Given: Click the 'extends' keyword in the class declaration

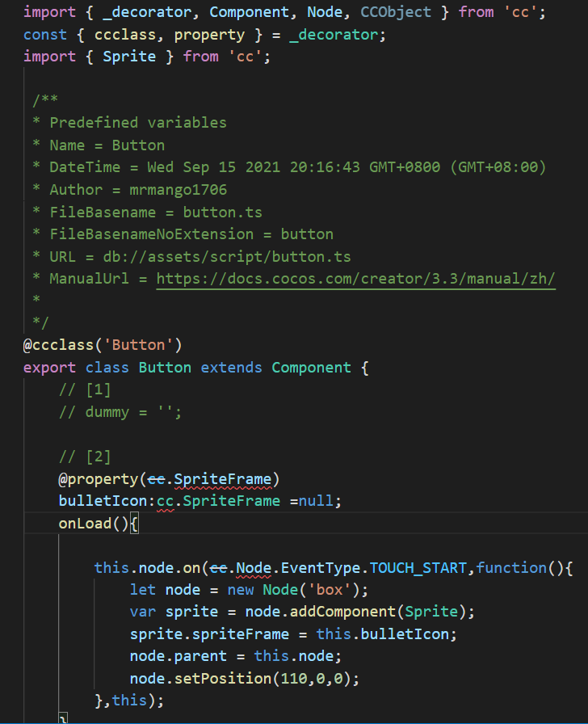Looking at the screenshot, I should point(231,368).
